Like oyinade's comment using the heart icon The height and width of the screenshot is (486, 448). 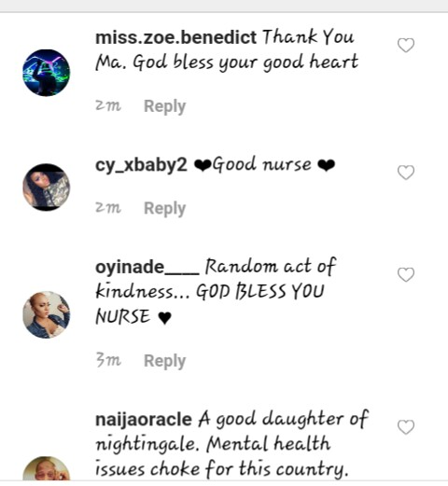click(x=406, y=274)
